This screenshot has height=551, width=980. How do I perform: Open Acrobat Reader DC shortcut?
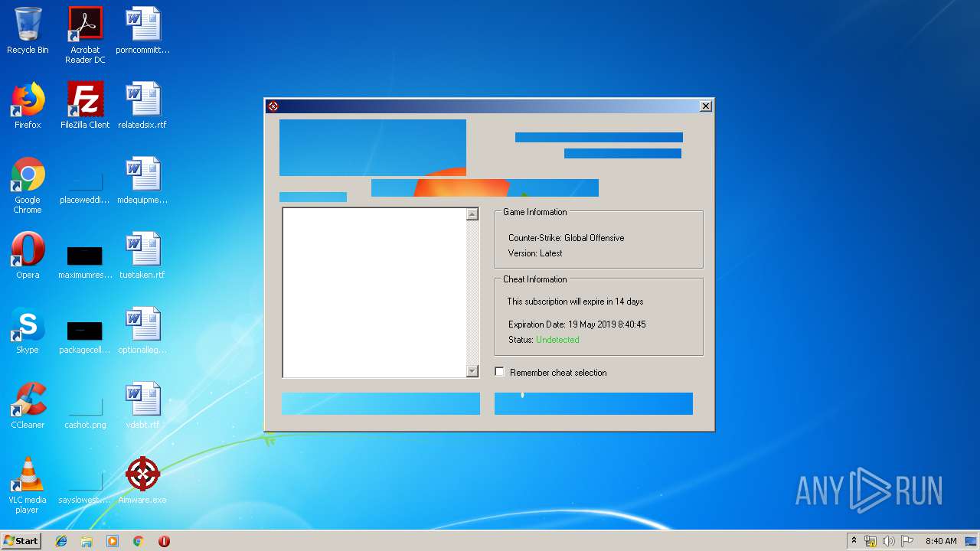click(x=85, y=34)
